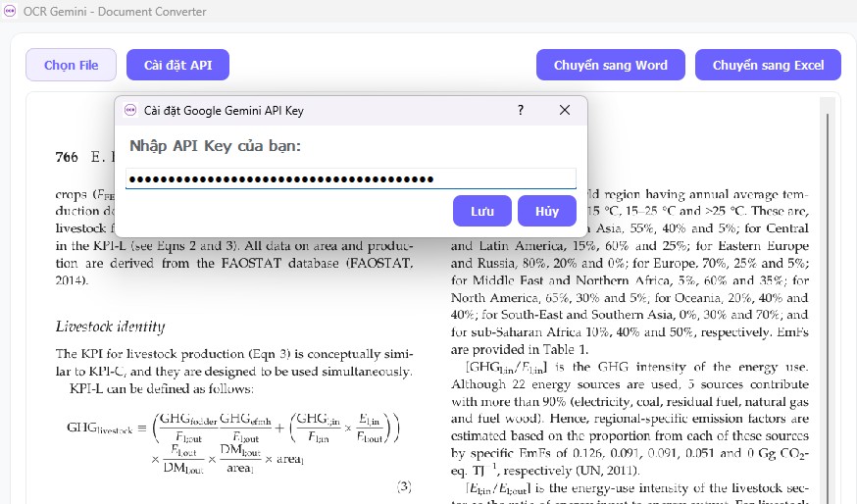Close the Gemini API Key dialog
This screenshot has width=857, height=504.
(x=565, y=110)
